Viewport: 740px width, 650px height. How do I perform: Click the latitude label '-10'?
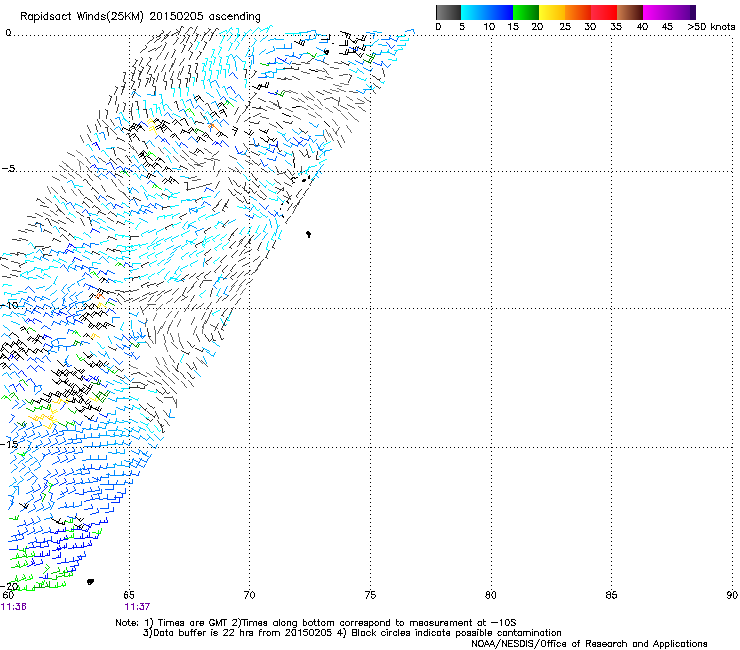pos(9,305)
